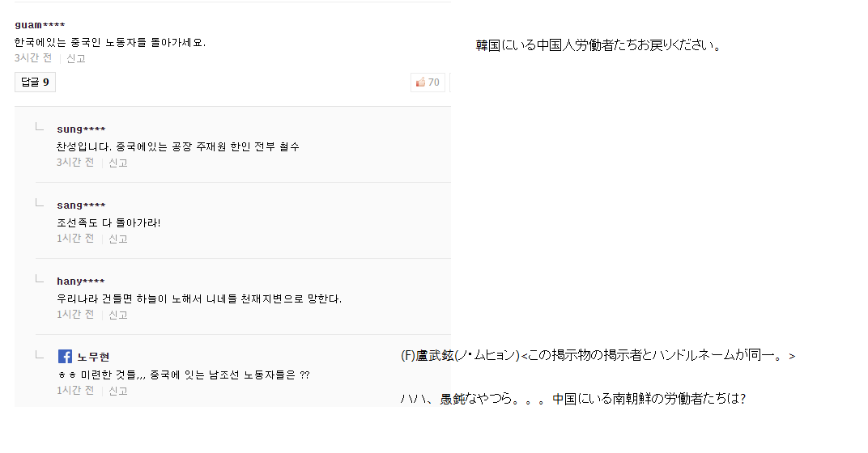Image resolution: width=868 pixels, height=453 pixels.
Task: Open the 노무현 Facebook user name
Action: pos(94,357)
